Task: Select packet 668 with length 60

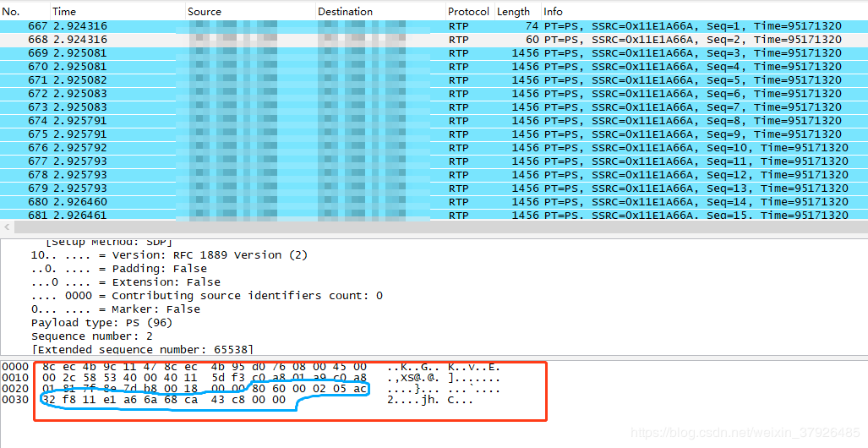Action: coord(434,40)
